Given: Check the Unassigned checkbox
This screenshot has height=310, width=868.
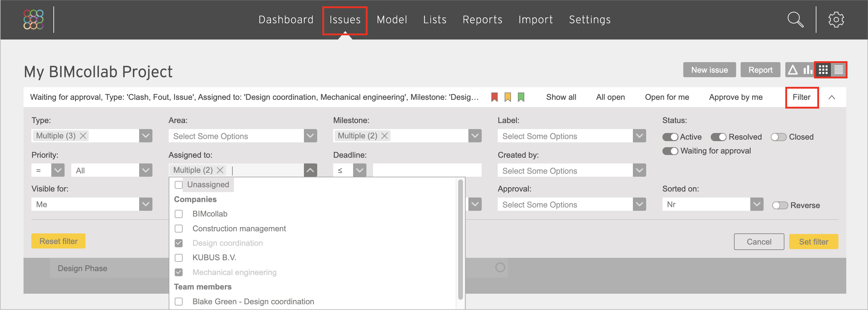Looking at the screenshot, I should [x=179, y=185].
